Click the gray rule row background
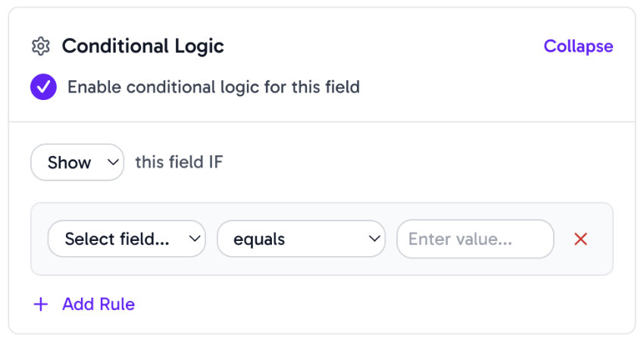The width and height of the screenshot is (644, 341). point(322,267)
